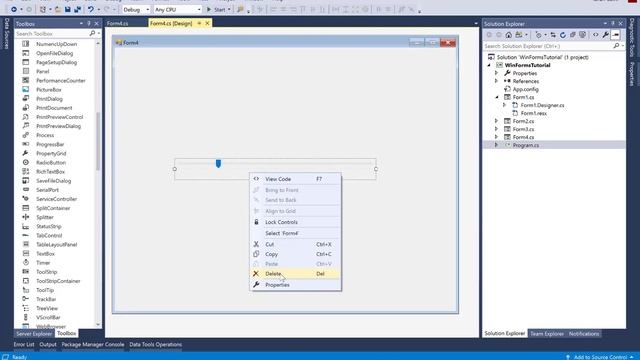Click the TrackBar icon in Toolbox
This screenshot has height=360, width=640.
pos(26,299)
